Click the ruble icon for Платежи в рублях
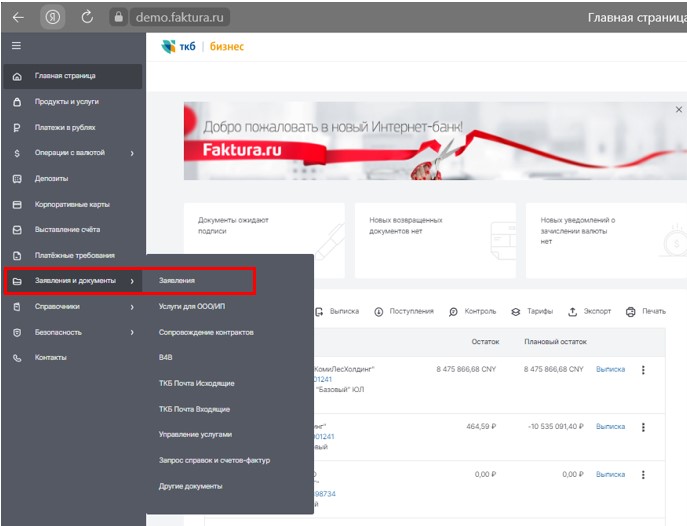Image resolution: width=687 pixels, height=526 pixels. click(17, 128)
